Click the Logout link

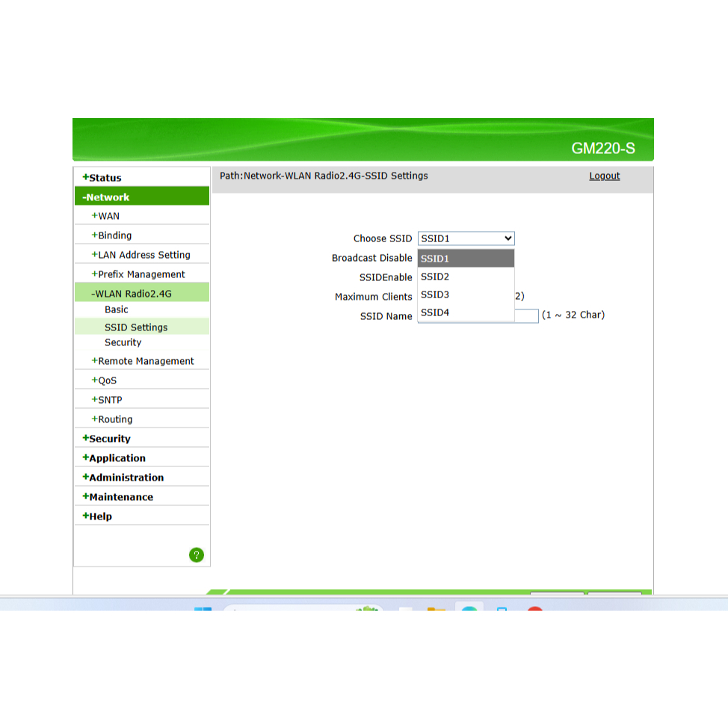[x=604, y=176]
